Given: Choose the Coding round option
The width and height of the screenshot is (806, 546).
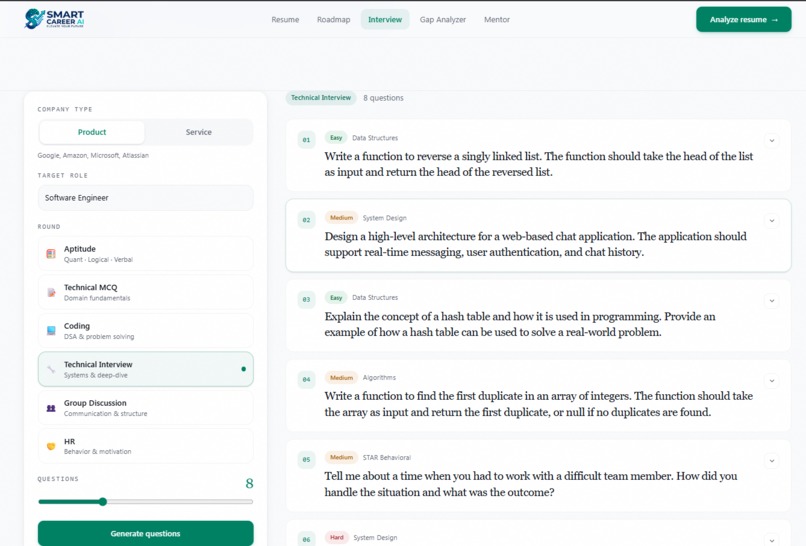Looking at the screenshot, I should click(145, 331).
